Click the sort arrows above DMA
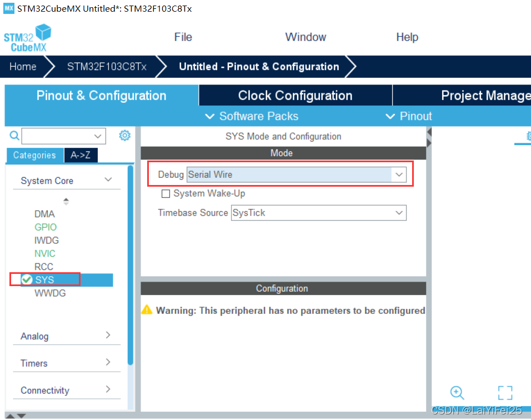 [x=66, y=201]
